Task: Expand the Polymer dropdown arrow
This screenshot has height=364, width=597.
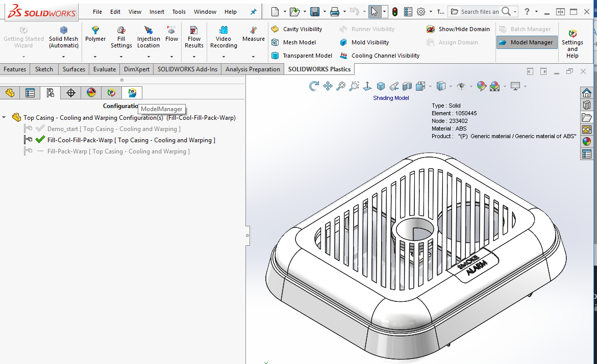Action: pos(95,57)
